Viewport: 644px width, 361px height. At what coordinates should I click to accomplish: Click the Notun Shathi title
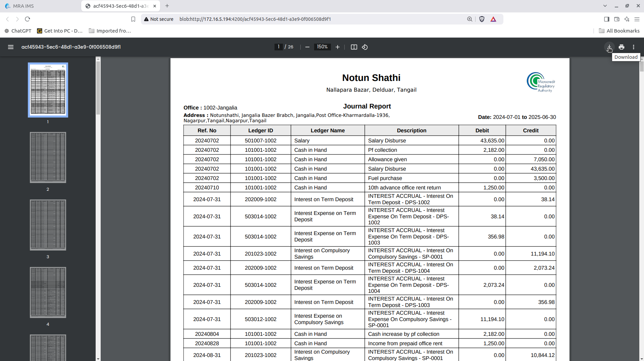click(x=371, y=78)
